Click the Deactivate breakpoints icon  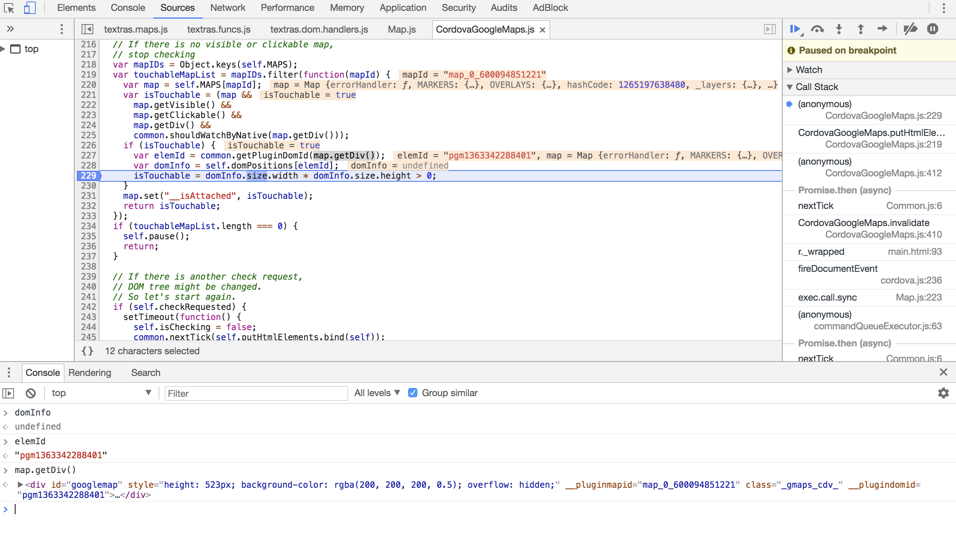tap(910, 29)
